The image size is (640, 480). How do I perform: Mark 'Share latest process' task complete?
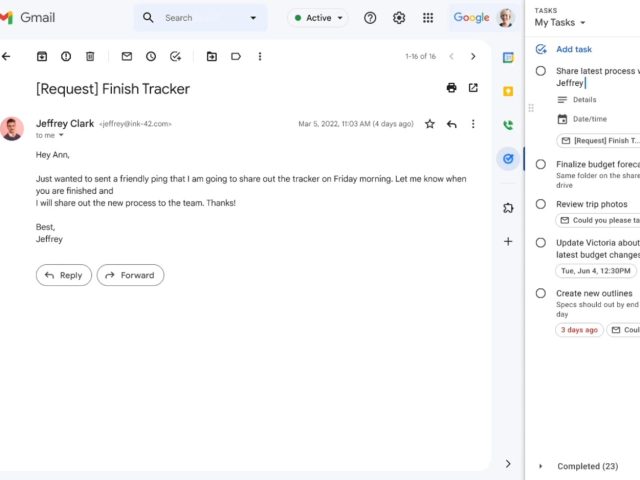click(x=540, y=71)
